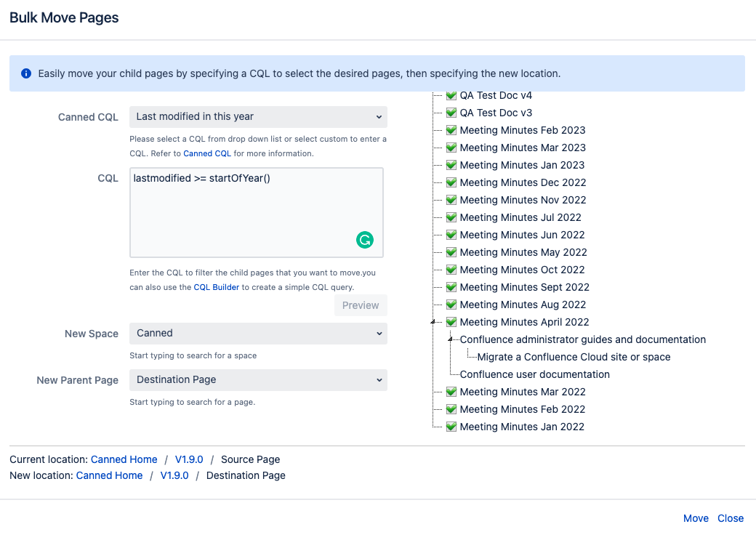
Task: Open the Canned CQL dropdown
Action: point(258,117)
